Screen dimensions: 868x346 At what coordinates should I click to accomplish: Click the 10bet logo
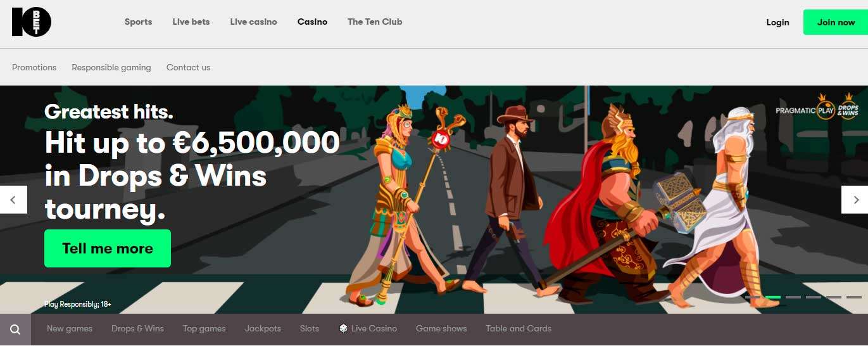click(32, 22)
